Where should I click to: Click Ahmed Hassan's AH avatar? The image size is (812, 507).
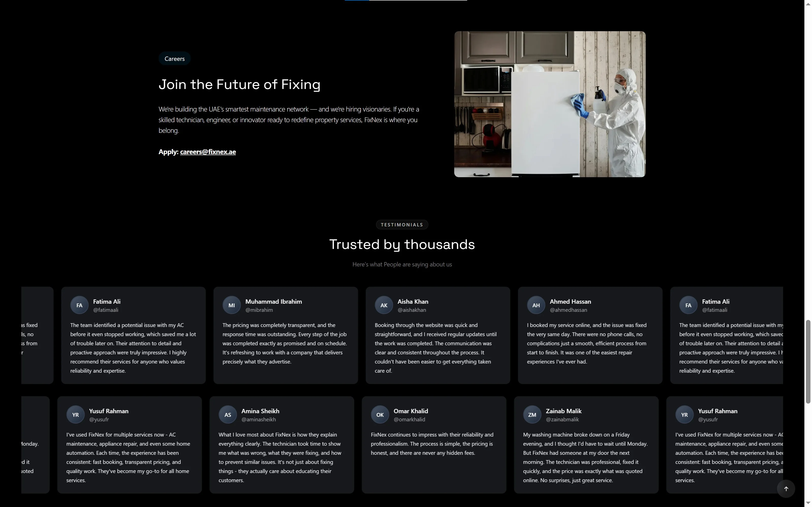click(536, 305)
